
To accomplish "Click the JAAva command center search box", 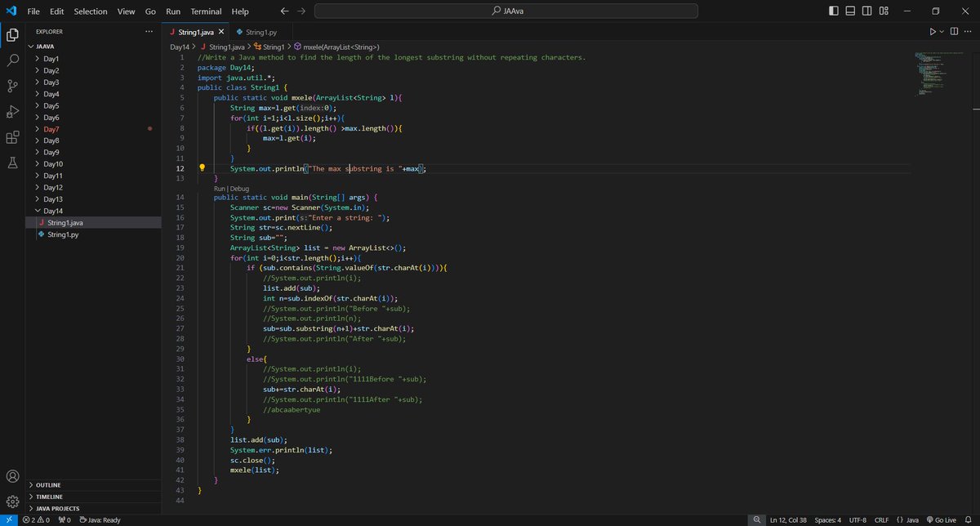I will coord(506,11).
